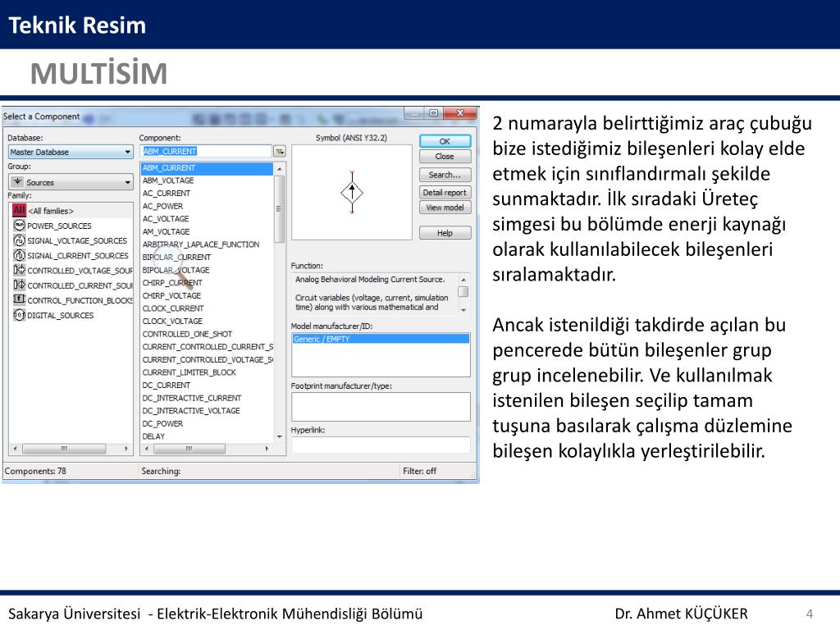This screenshot has height=630, width=840.
Task: Open the Group dropdown showing Sources
Action: (71, 182)
